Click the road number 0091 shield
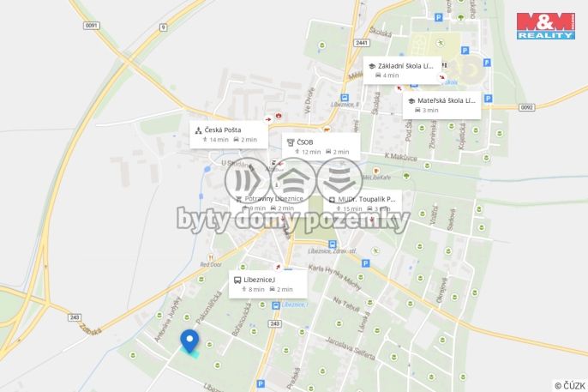 pyautogui.click(x=91, y=26)
